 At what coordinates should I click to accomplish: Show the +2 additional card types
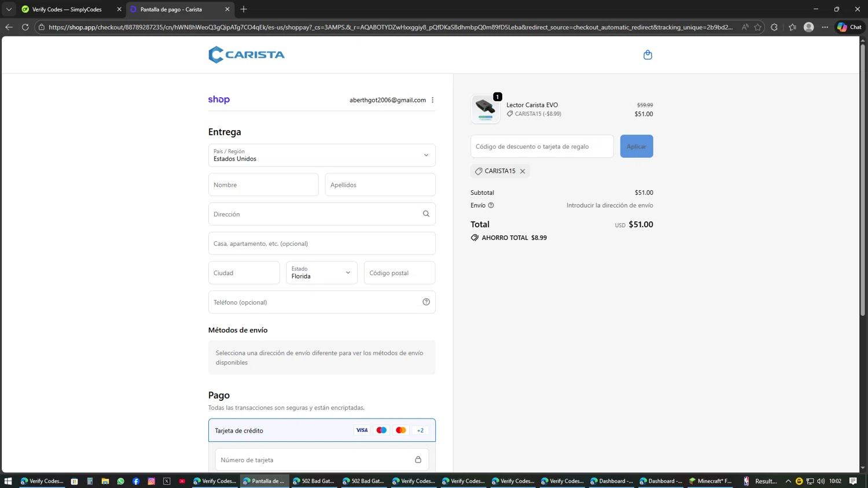point(420,430)
